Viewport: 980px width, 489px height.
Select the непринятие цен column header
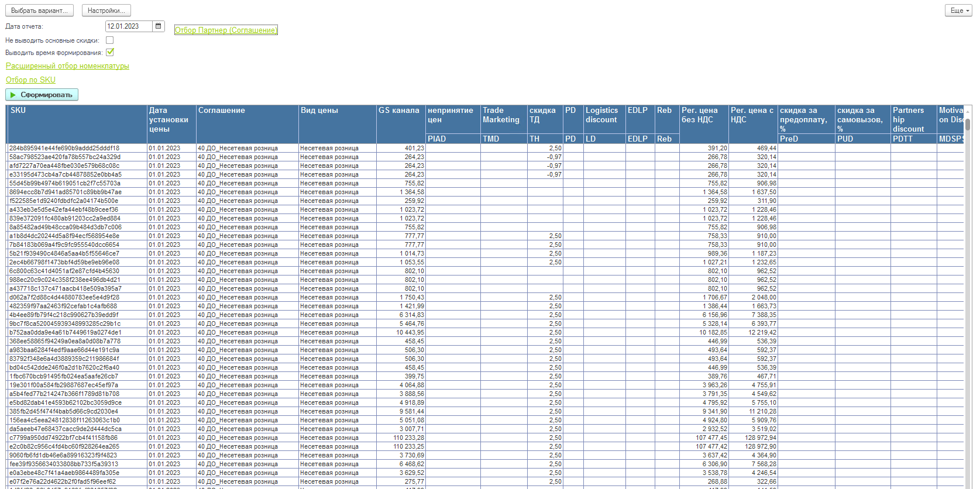tap(453, 119)
